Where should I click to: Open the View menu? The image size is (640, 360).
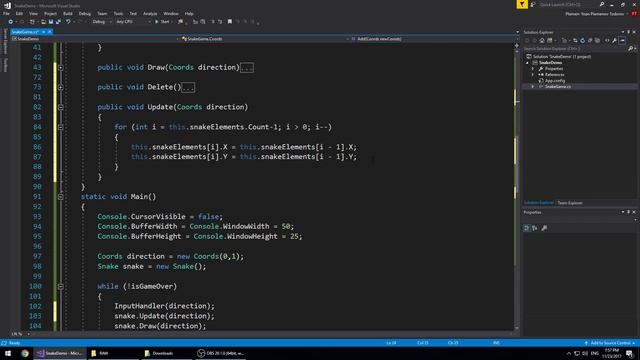click(33, 13)
